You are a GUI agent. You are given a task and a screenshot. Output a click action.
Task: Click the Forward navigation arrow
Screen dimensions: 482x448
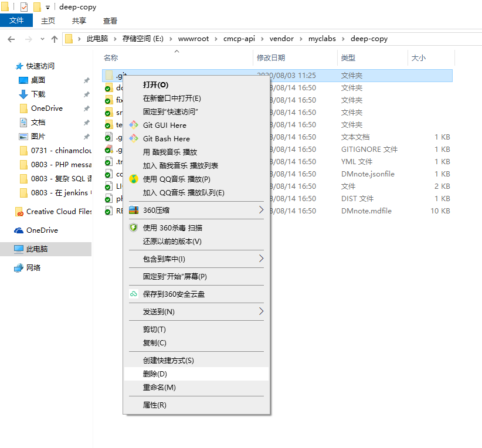28,39
